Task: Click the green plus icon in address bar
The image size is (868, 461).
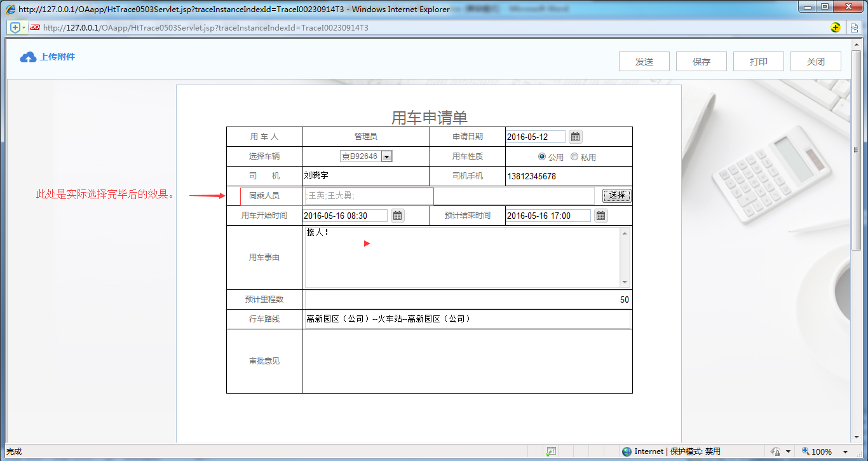Action: [x=836, y=27]
